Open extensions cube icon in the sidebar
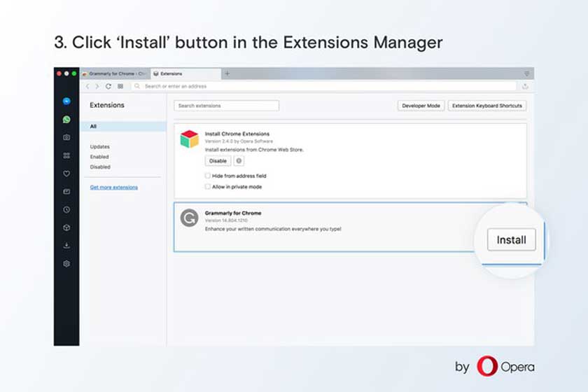This screenshot has width=588, height=392. click(66, 227)
